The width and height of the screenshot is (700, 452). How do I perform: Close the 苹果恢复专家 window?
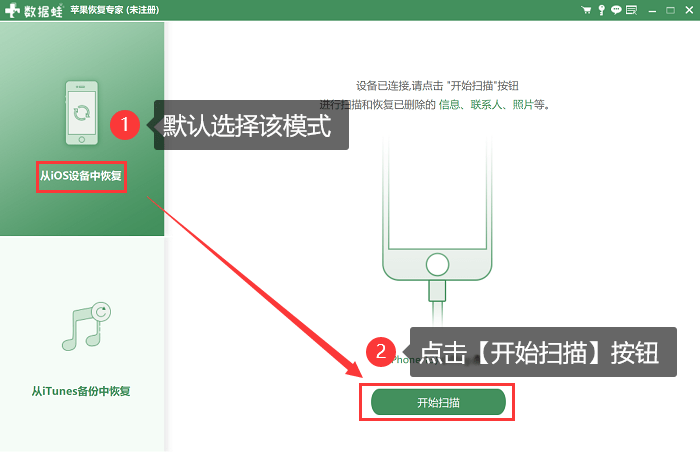(689, 10)
